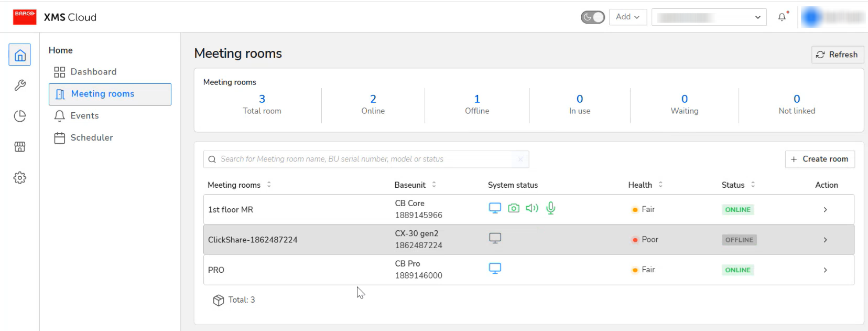
Task: Open the notifications bell
Action: pyautogui.click(x=782, y=17)
